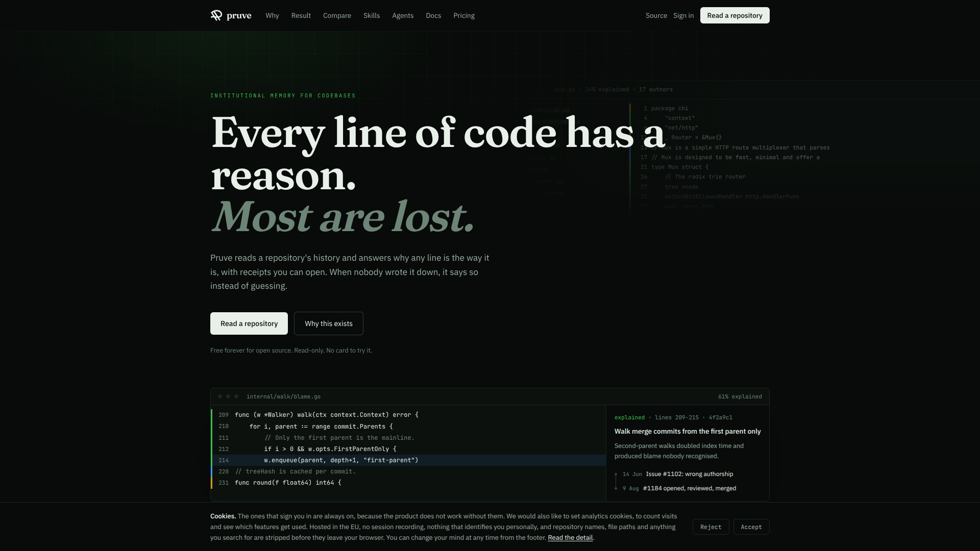Open Walk merge commits explanation title
The height and width of the screenshot is (551, 980).
tap(688, 432)
